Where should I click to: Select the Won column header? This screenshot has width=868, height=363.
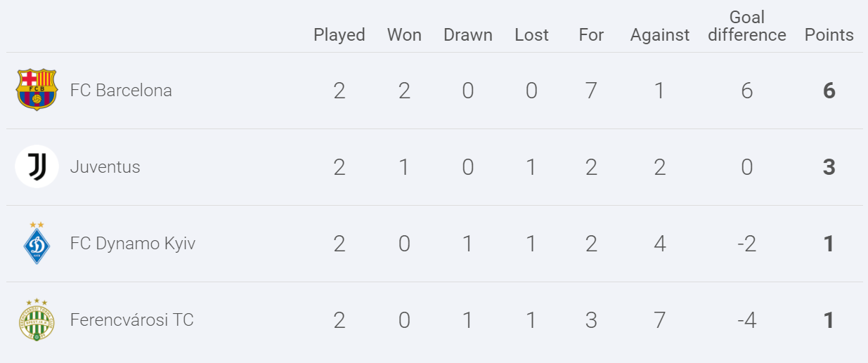click(405, 35)
